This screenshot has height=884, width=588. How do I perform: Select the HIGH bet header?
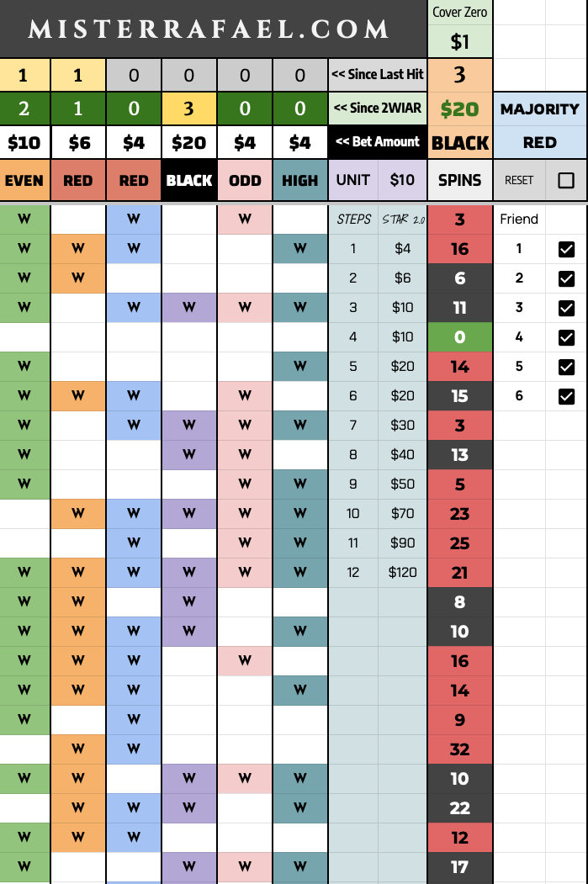click(300, 180)
